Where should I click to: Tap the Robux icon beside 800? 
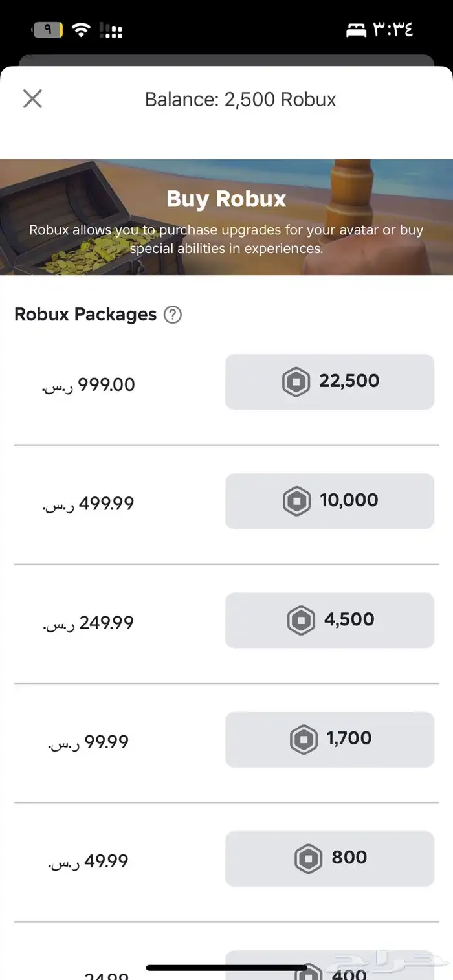point(308,859)
